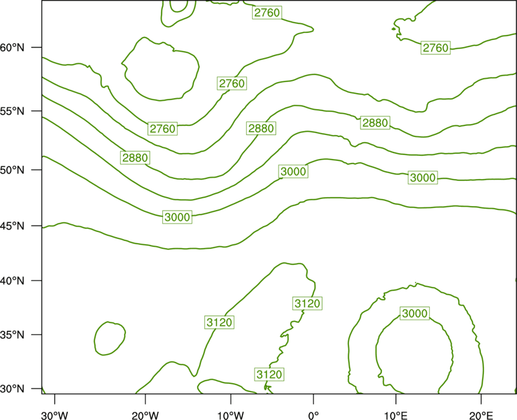Select the 50°N latitude axis label
Screen dimensions: 517x420
pos(12,170)
